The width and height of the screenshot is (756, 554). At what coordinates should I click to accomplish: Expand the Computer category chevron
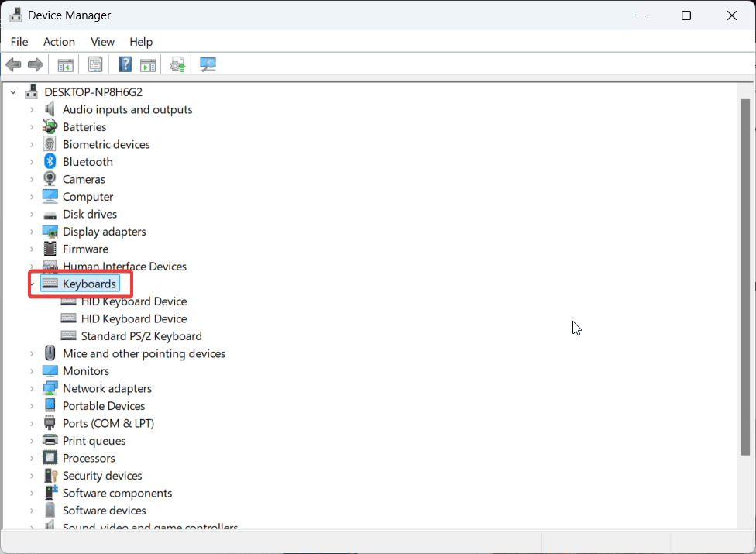pos(32,197)
